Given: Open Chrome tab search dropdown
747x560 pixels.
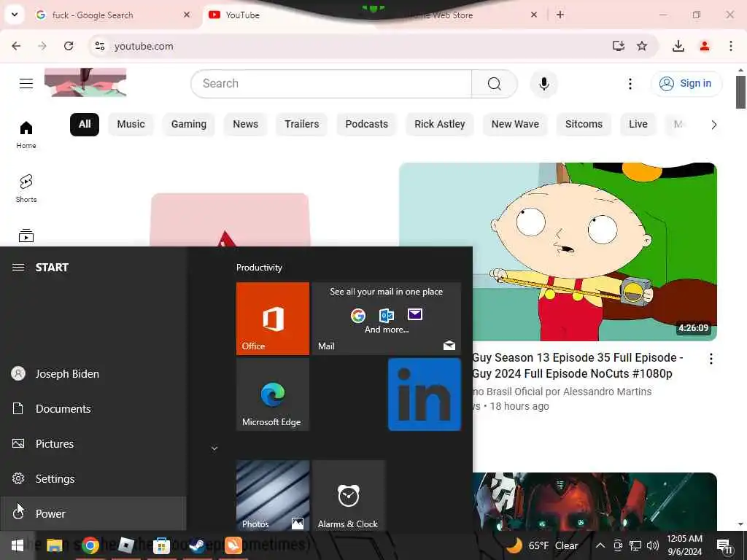Looking at the screenshot, I should (15, 15).
